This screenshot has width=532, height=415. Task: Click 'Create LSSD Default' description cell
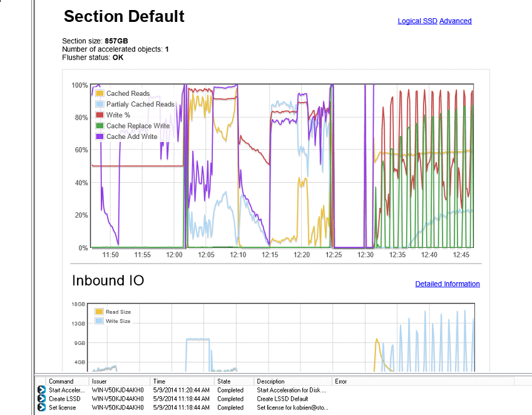(282, 399)
